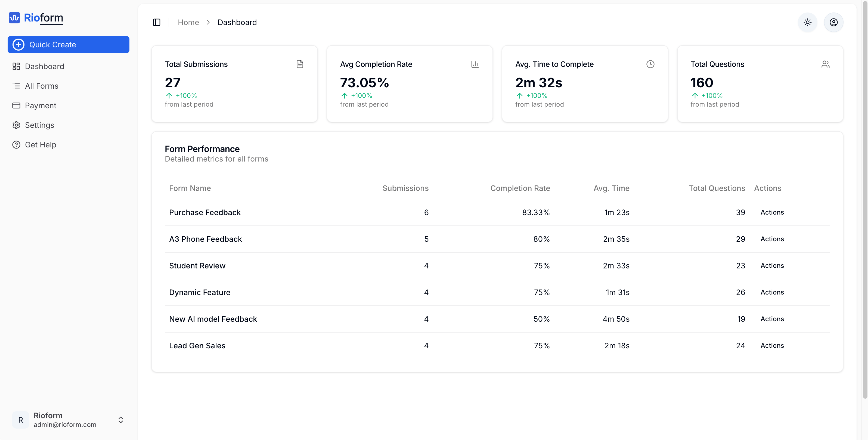The width and height of the screenshot is (868, 440).
Task: Click the bar chart icon on Avg Completion Rate card
Action: [x=475, y=64]
